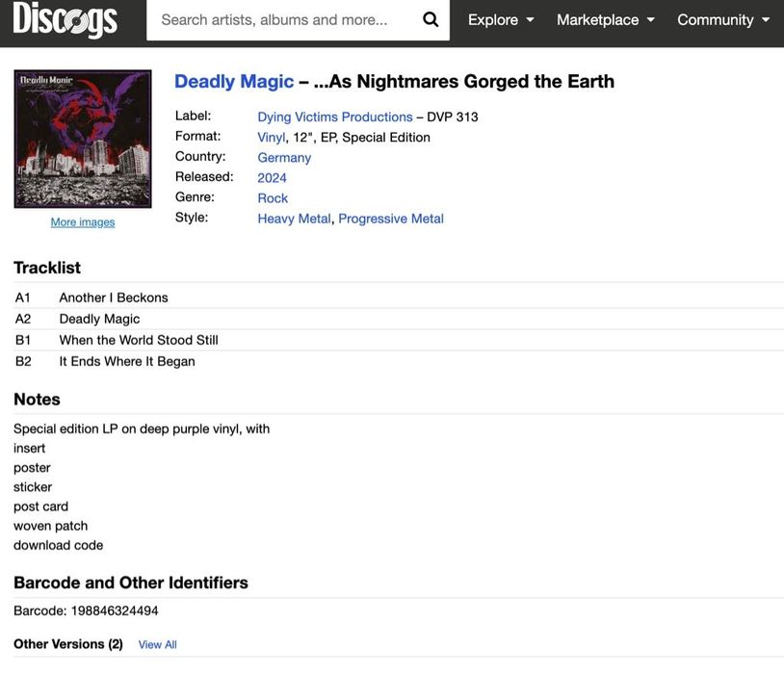
Task: Browse the Rock genre link
Action: [273, 197]
